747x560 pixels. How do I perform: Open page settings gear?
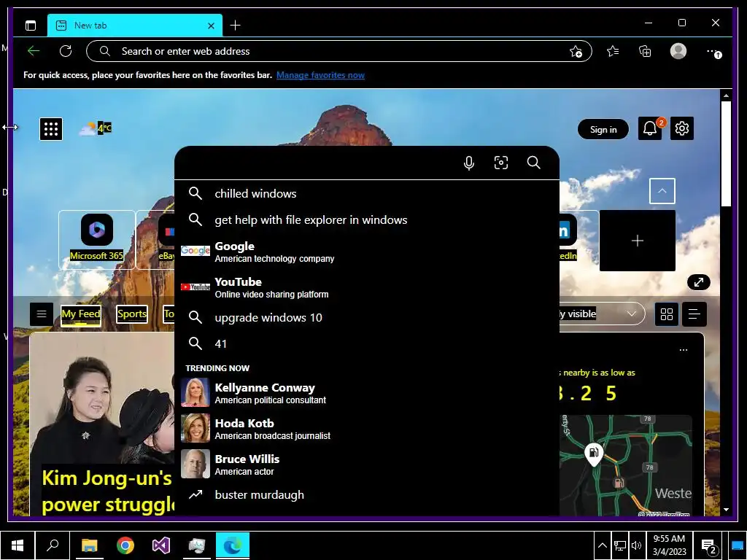click(x=682, y=128)
